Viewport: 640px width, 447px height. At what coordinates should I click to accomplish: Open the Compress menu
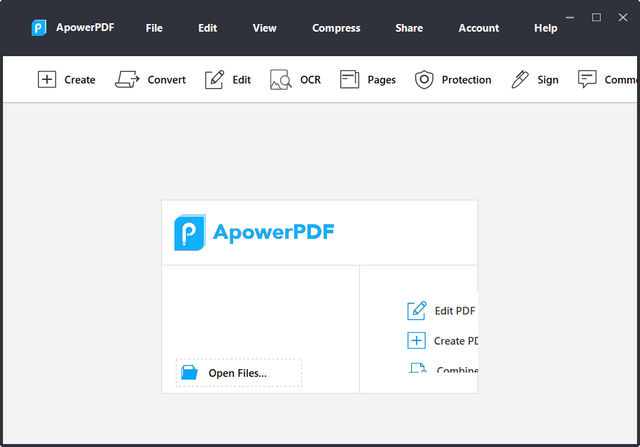click(336, 28)
